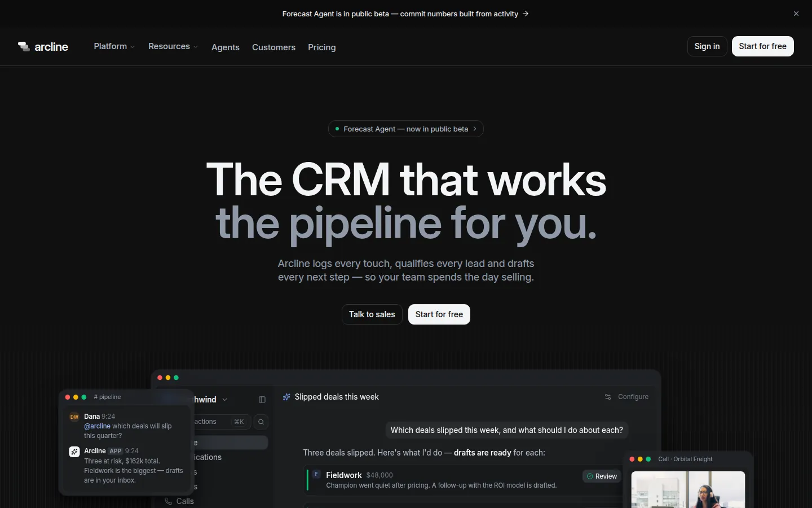Click the chevron on the beta pill

click(x=475, y=129)
